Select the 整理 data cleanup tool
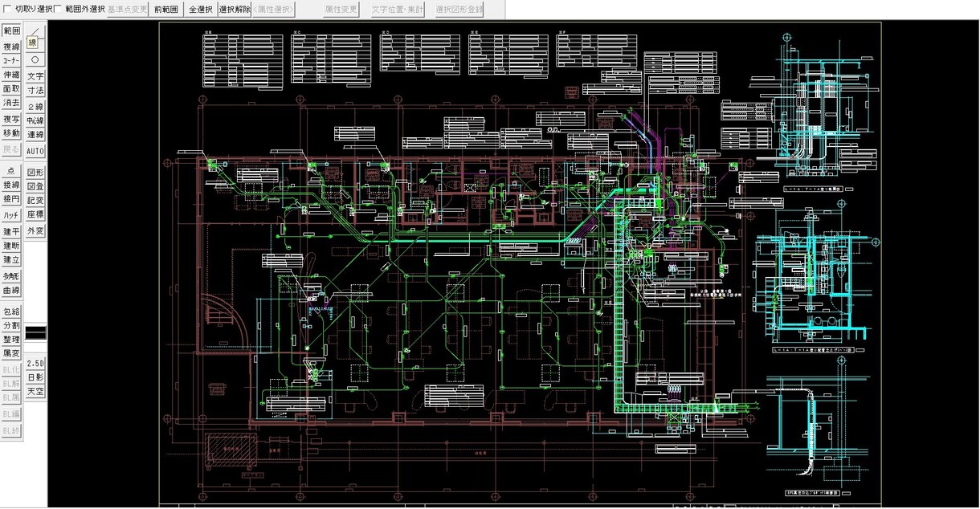Viewport: 980px width, 509px height. tap(11, 340)
